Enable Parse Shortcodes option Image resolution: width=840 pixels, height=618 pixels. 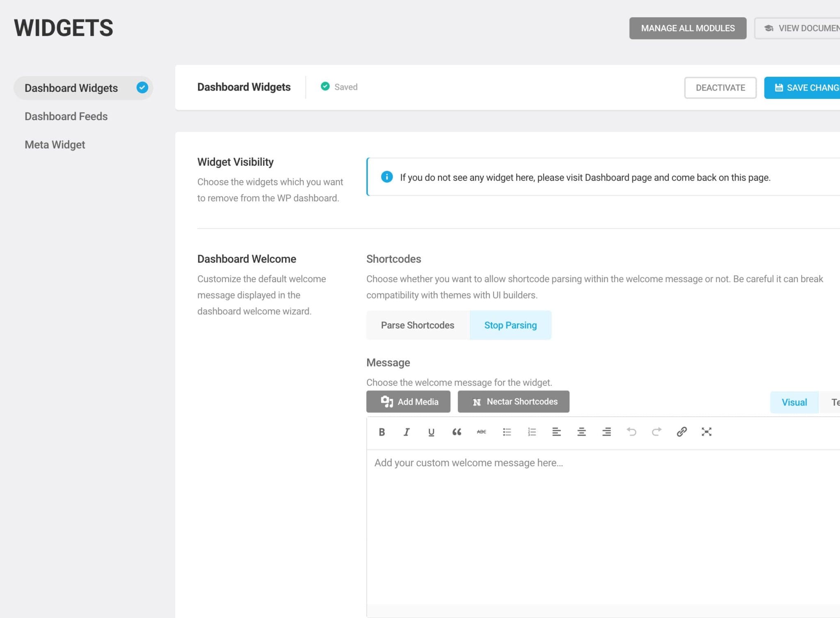417,325
